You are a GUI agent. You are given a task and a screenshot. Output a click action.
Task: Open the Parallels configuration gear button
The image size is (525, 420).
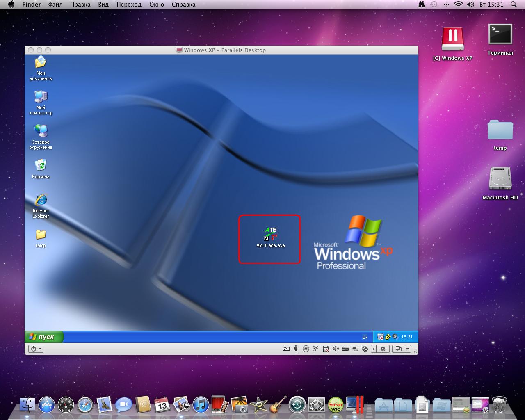(383, 349)
